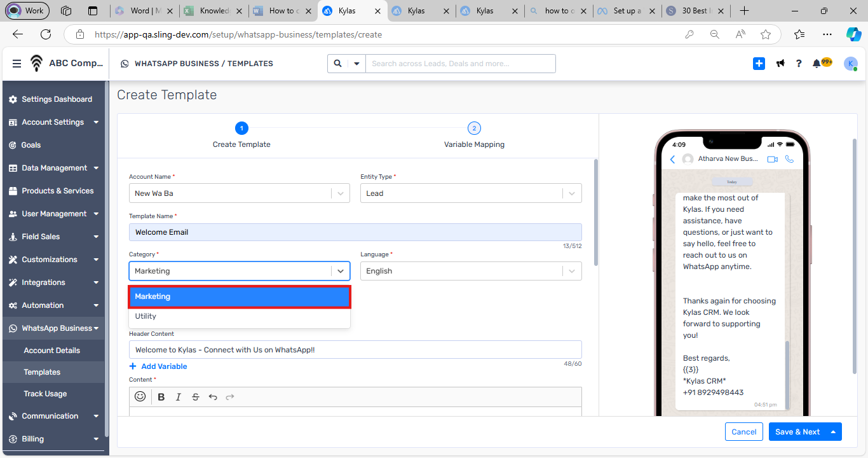The image size is (868, 458).
Task: Toggle bold formatting in Content editor
Action: click(161, 397)
